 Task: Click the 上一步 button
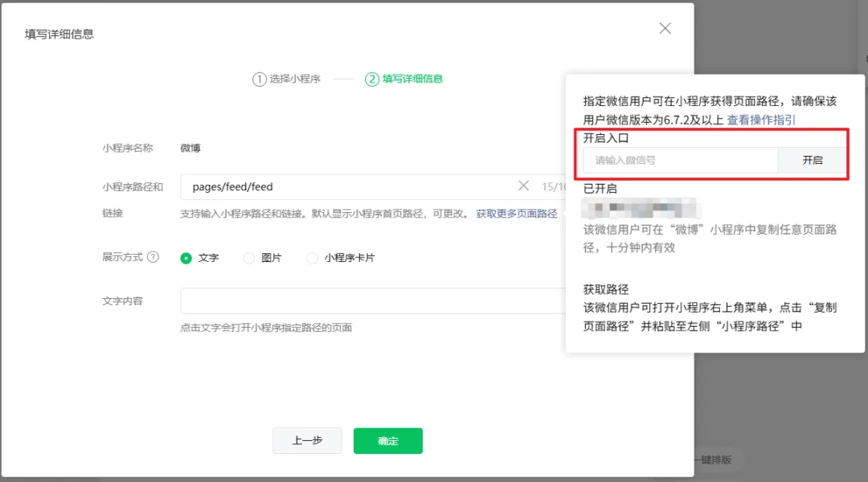[307, 440]
